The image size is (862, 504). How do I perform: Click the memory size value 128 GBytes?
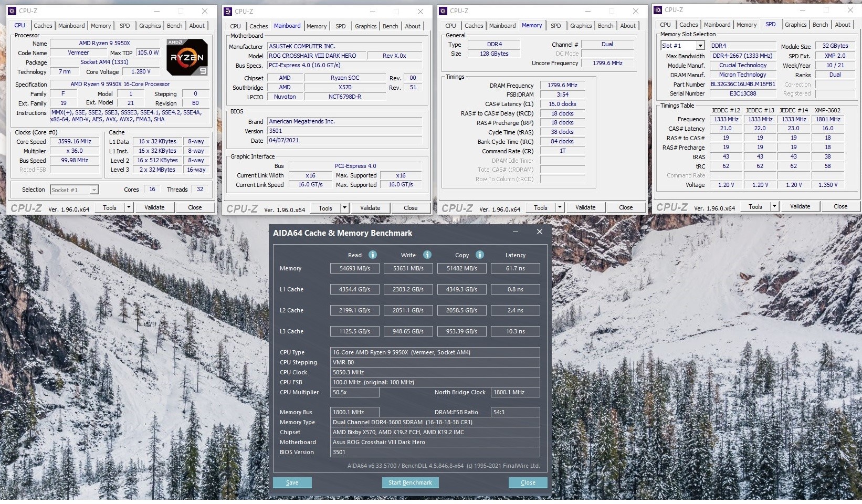click(494, 54)
